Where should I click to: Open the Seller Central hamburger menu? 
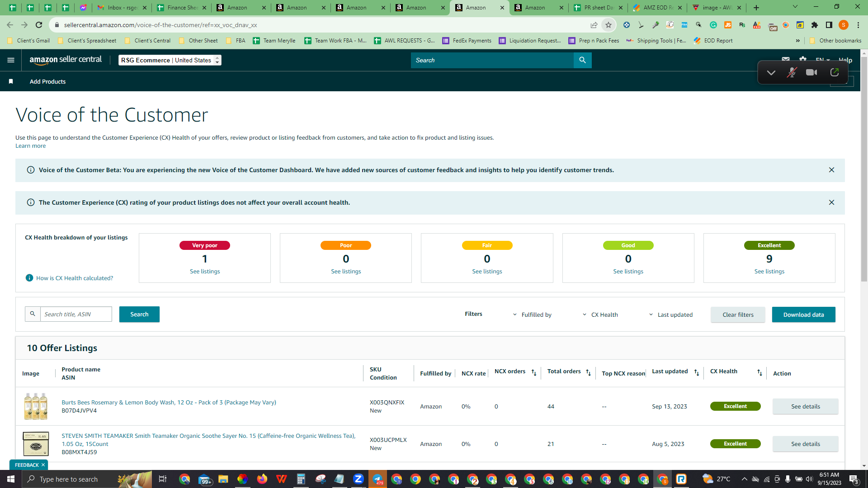(11, 60)
